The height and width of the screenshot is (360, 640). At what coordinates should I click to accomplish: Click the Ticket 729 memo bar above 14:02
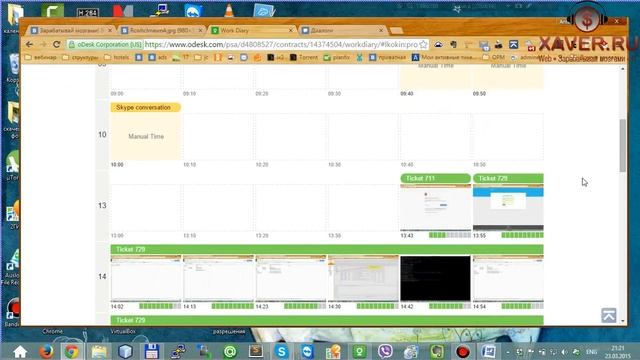tap(327, 249)
